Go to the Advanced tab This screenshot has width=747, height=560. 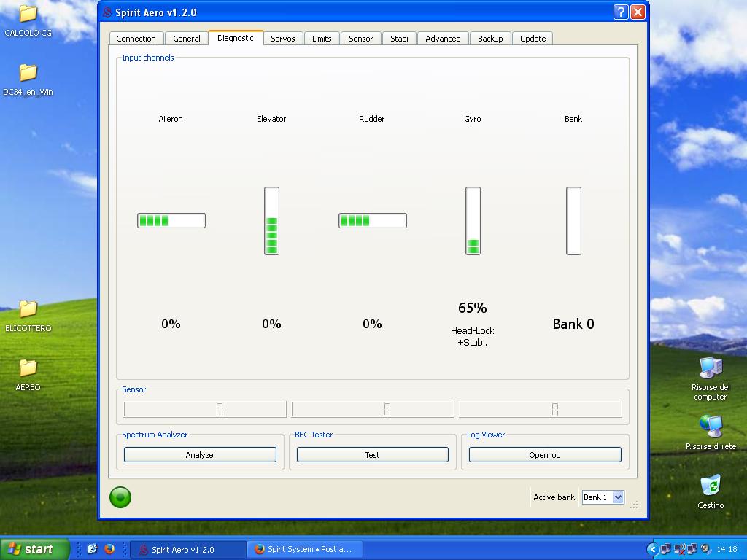443,39
